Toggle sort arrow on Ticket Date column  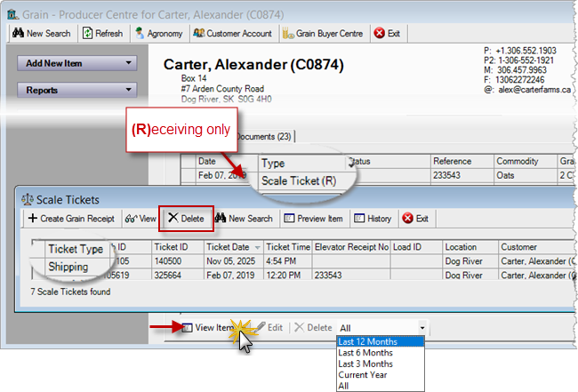[258, 248]
